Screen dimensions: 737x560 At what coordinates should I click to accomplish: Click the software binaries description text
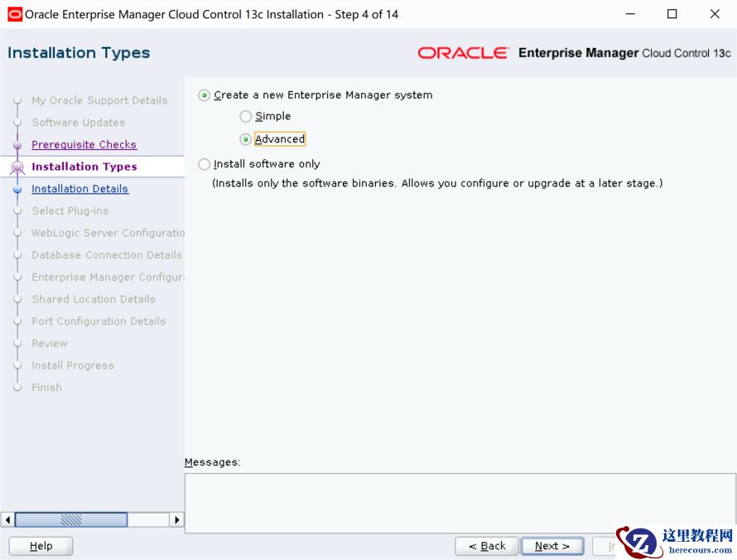[x=437, y=183]
